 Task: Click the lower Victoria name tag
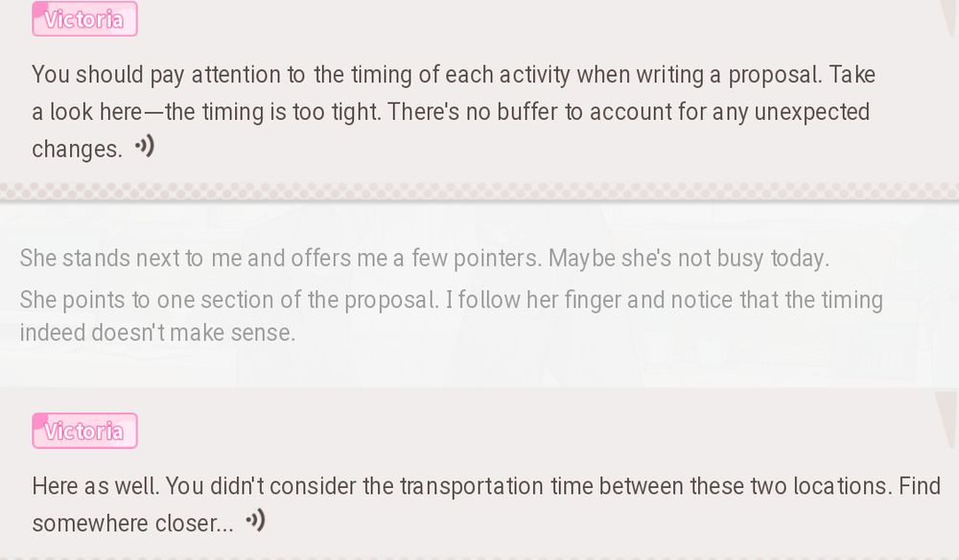click(84, 432)
